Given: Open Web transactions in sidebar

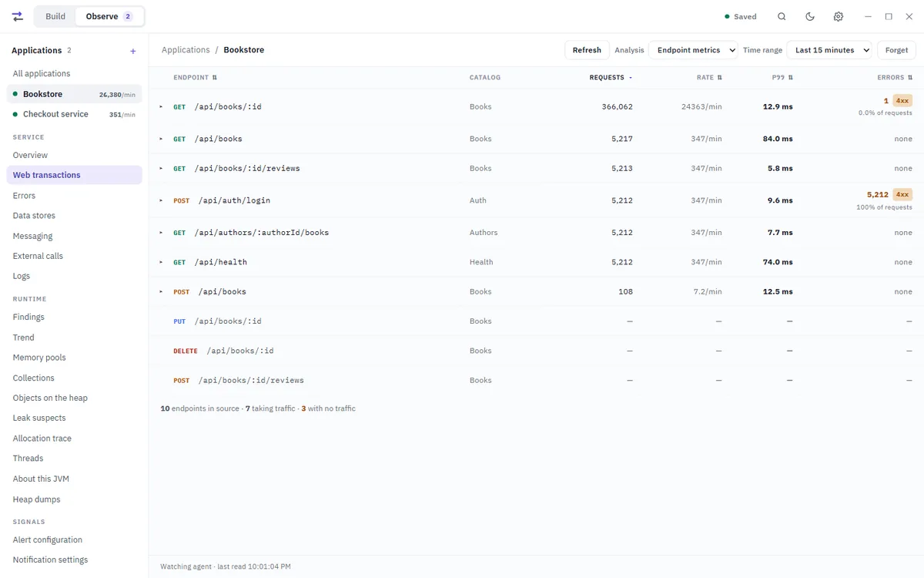Looking at the screenshot, I should (x=74, y=175).
